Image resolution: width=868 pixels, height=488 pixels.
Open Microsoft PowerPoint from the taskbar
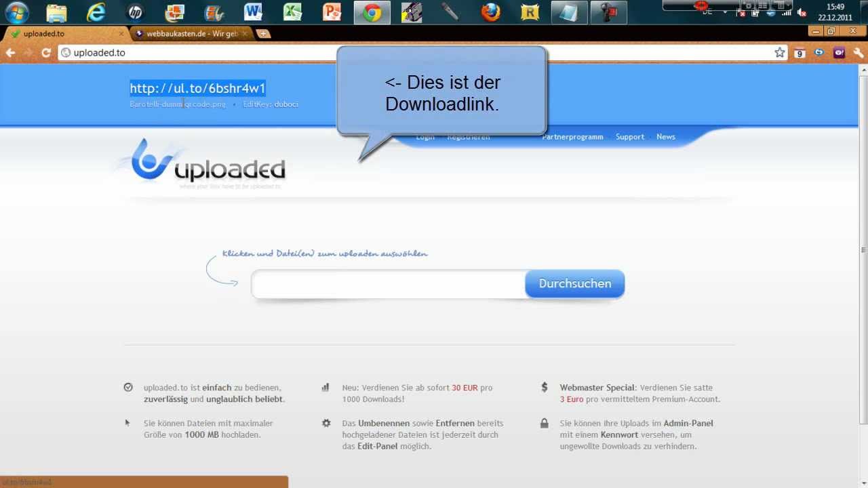click(332, 12)
